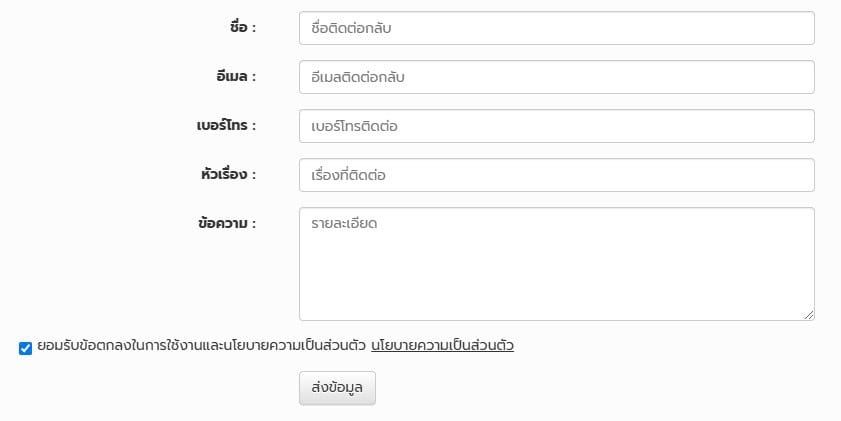Activate the หัวเรื่อง subject input field
Screen dimensions: 841x421
point(557,175)
